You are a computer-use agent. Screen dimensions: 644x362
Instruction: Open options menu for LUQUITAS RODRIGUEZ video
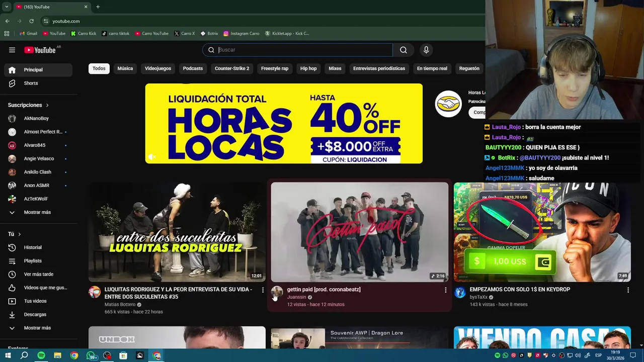pos(263,290)
